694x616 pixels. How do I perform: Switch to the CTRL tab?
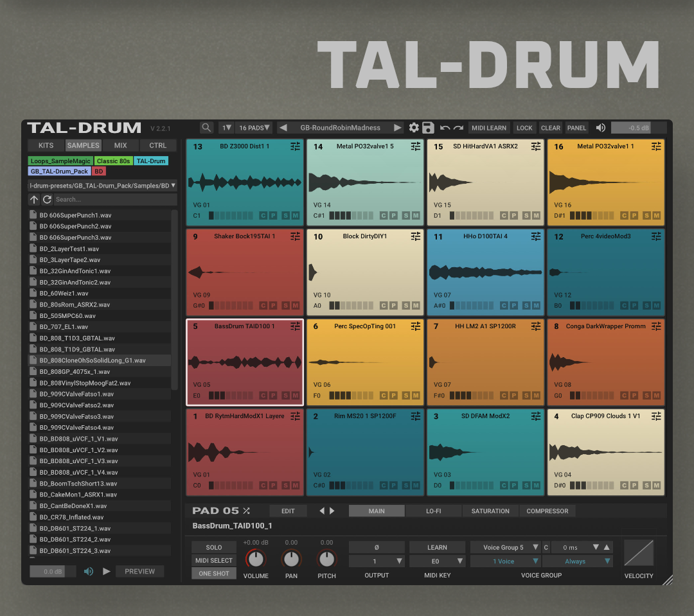point(158,145)
